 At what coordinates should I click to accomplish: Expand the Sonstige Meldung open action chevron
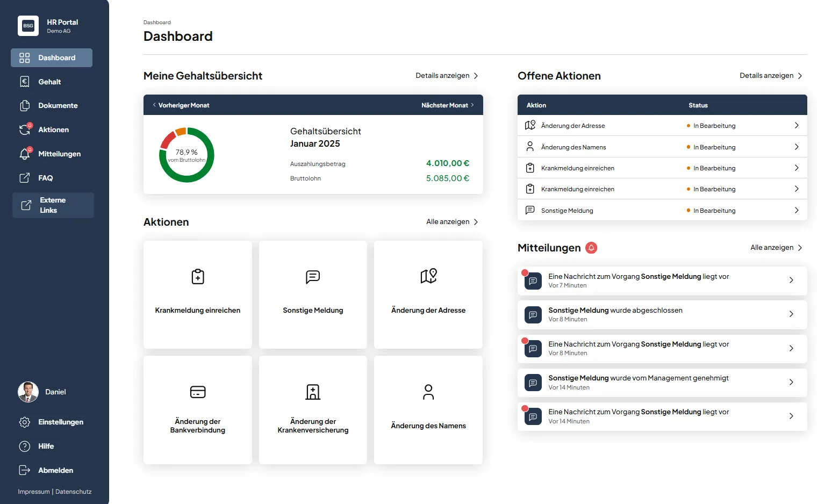(797, 210)
